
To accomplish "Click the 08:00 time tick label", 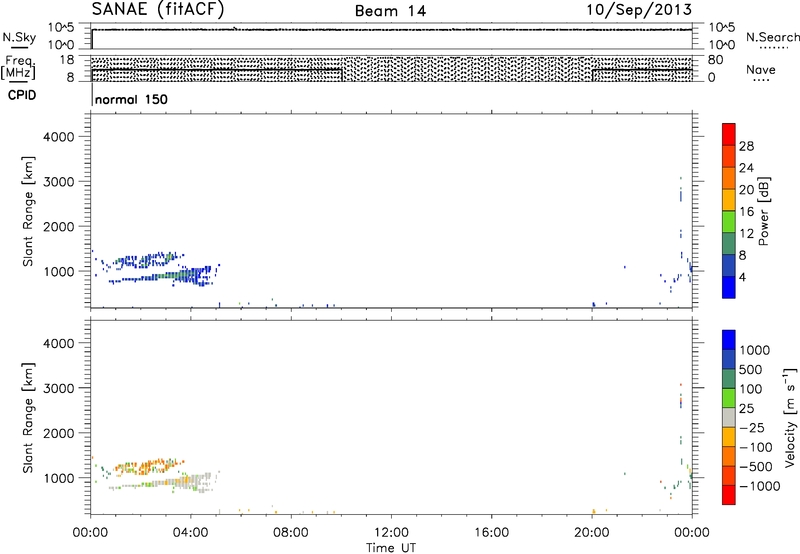I will point(291,533).
